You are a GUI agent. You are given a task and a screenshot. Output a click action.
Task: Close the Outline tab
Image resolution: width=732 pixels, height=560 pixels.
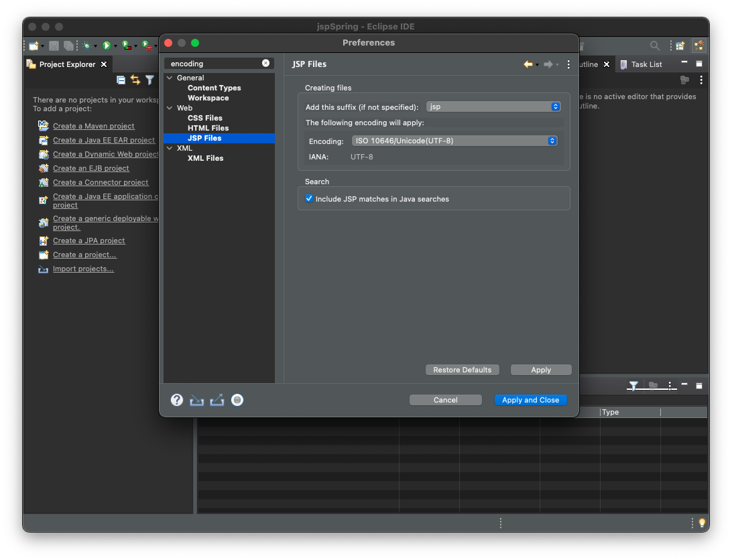[x=607, y=64]
